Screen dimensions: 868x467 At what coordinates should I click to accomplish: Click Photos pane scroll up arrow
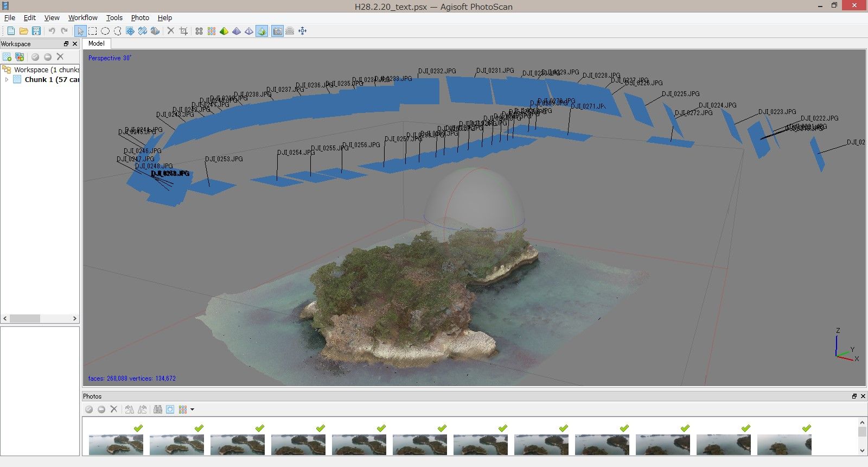pos(862,422)
